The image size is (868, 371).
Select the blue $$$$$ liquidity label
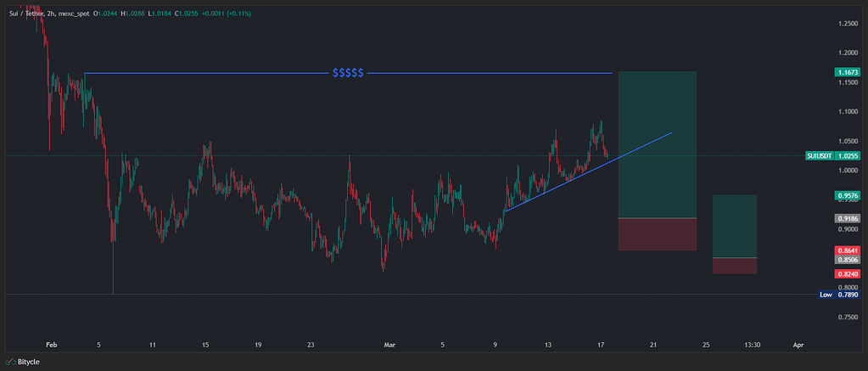(348, 73)
